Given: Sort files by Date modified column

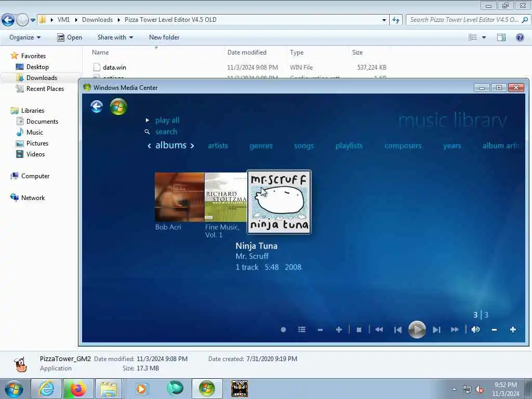Looking at the screenshot, I should click(x=247, y=52).
